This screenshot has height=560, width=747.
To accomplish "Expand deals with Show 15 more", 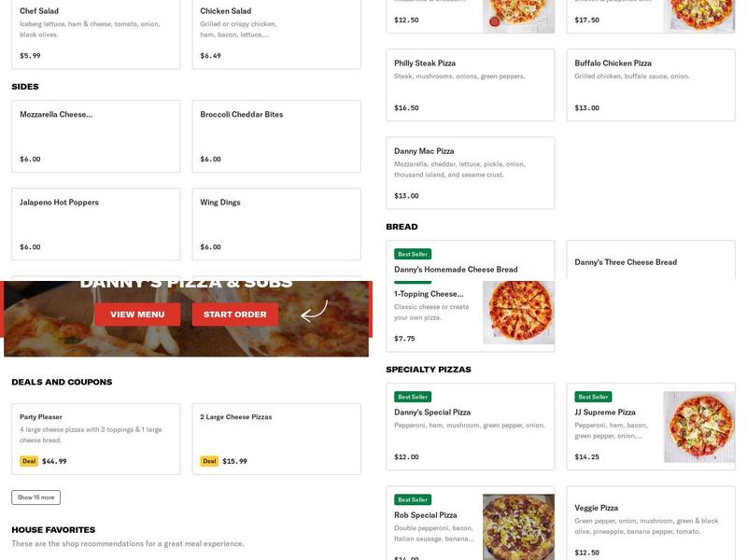I will click(x=34, y=497).
